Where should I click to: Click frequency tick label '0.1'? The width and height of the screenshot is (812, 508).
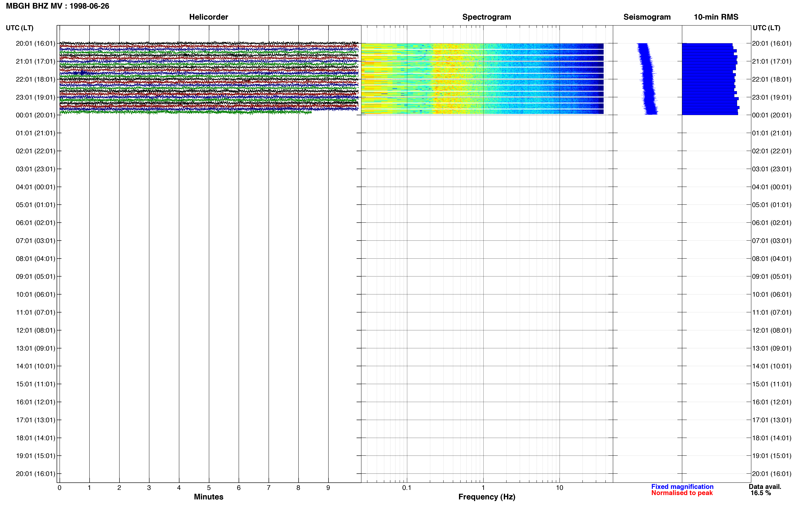pos(407,487)
